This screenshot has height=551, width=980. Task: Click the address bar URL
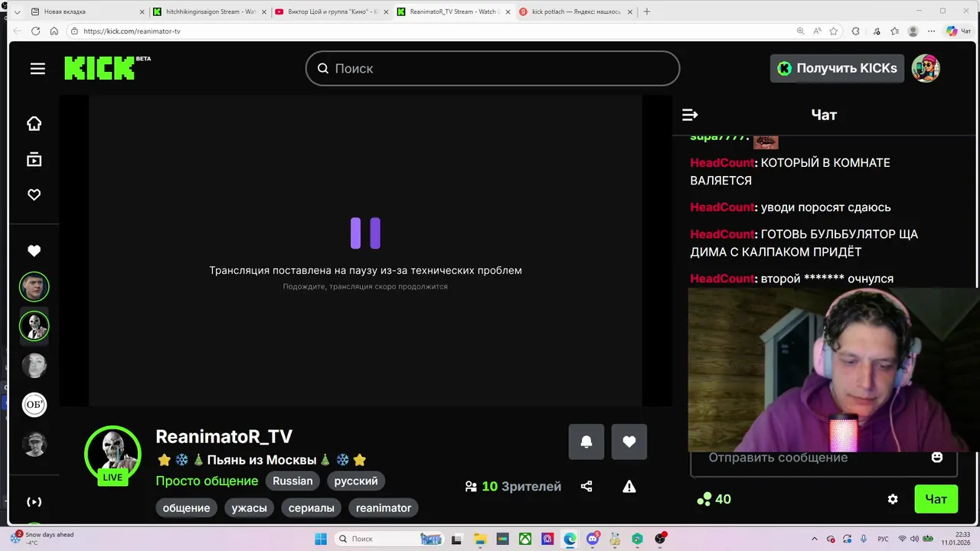(x=132, y=31)
